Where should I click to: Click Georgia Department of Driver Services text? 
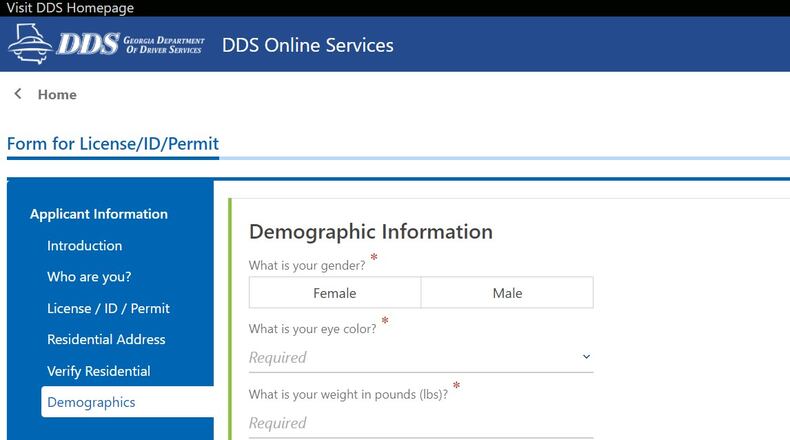coord(164,45)
